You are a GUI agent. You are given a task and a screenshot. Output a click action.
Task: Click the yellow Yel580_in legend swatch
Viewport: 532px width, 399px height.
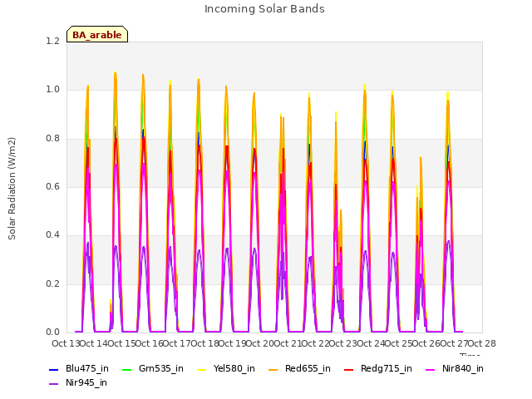(201, 369)
